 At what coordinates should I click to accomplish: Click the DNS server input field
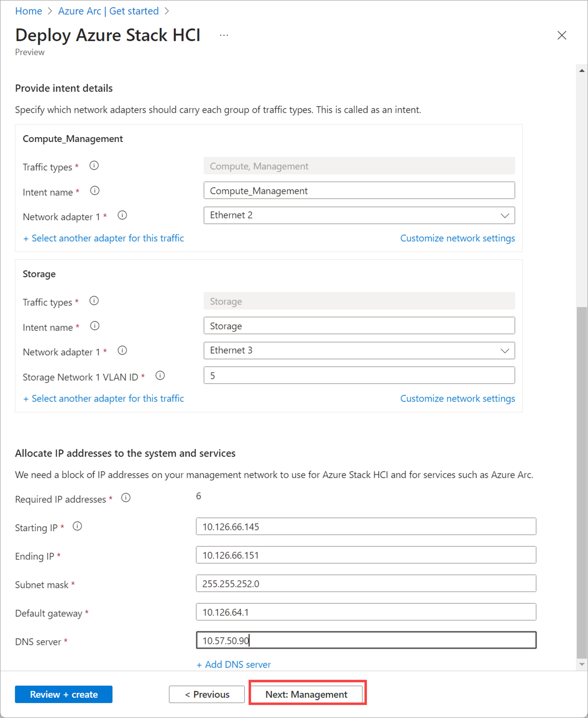tap(366, 641)
